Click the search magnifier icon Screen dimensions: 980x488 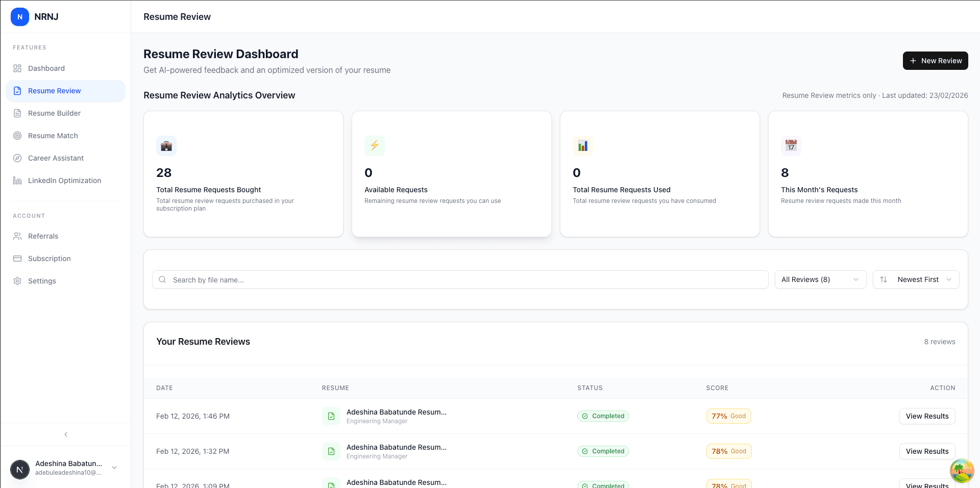[162, 279]
